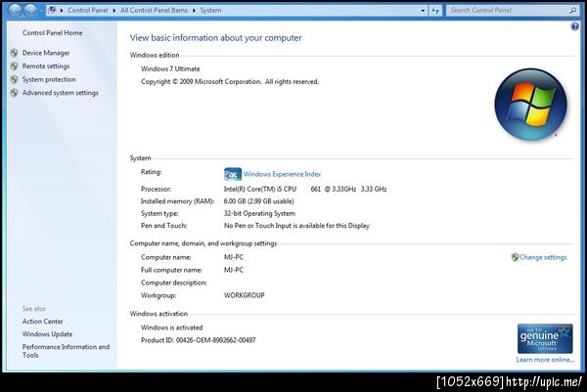Click View basic information about your computer heading

(x=215, y=38)
